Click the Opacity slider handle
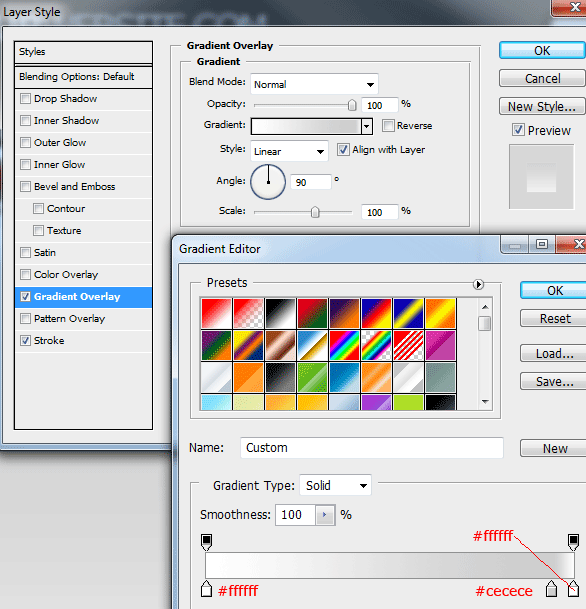 [x=352, y=105]
